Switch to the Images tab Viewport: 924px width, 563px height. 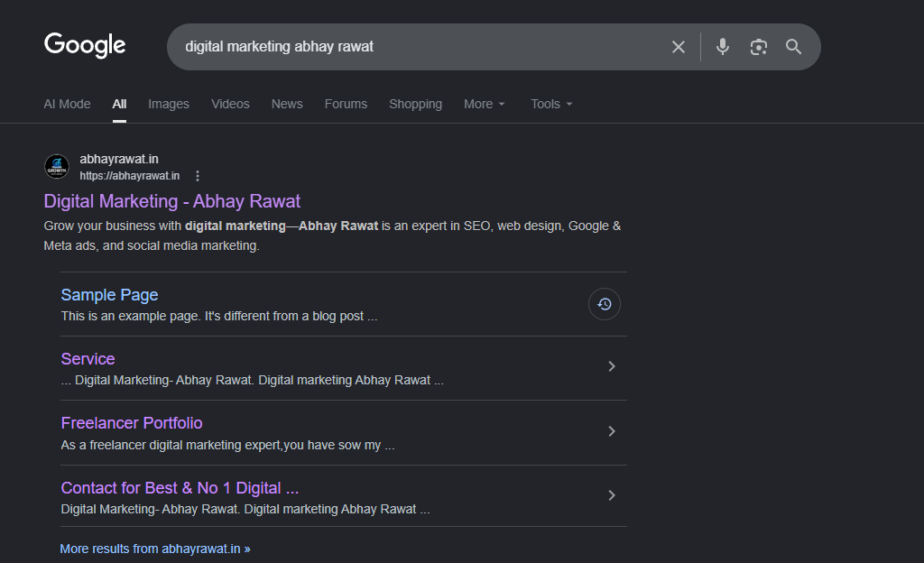tap(169, 104)
